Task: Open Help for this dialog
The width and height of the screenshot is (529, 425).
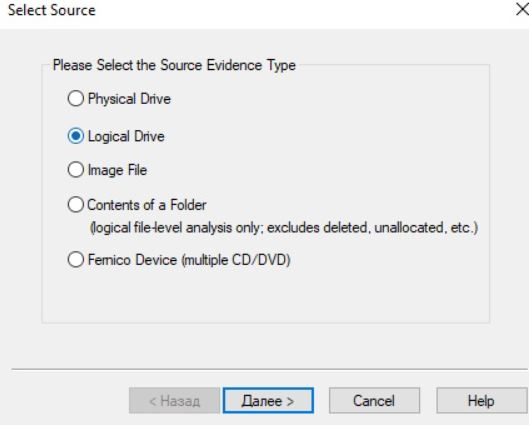Action: pos(481,400)
